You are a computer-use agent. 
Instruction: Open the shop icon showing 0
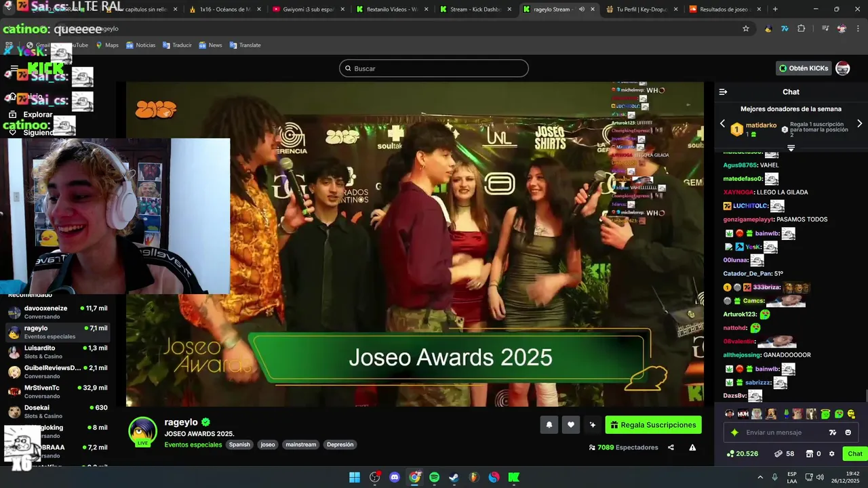click(x=813, y=454)
